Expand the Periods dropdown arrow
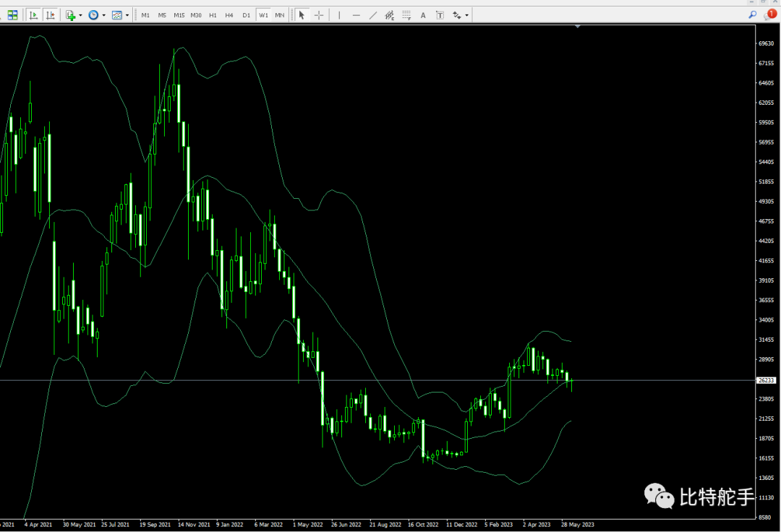The image size is (781, 532). [x=103, y=15]
